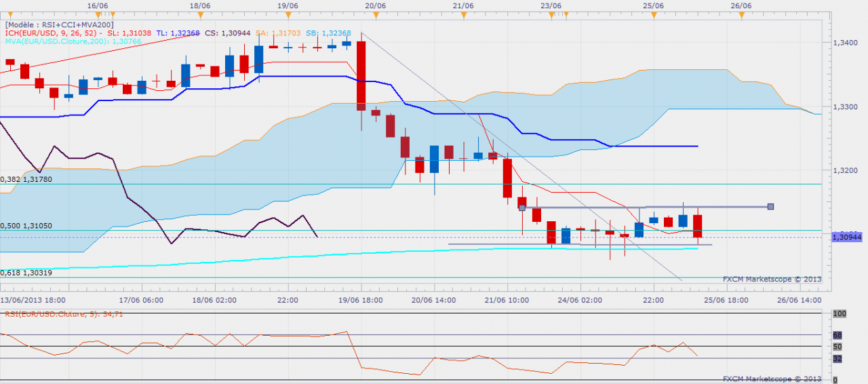Click the RSI scale value 68
This screenshot has width=868, height=384.
(836, 335)
